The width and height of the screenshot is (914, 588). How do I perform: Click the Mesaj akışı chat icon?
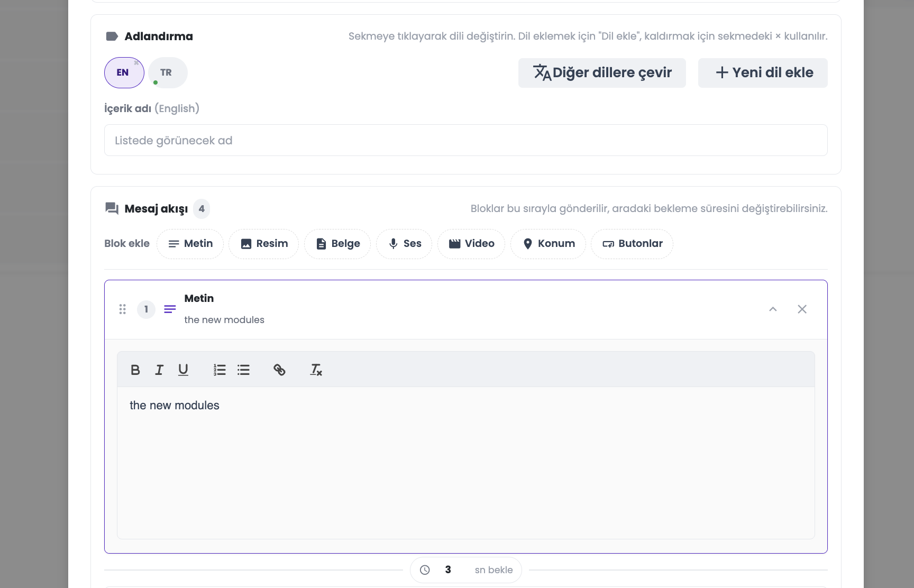coord(112,208)
